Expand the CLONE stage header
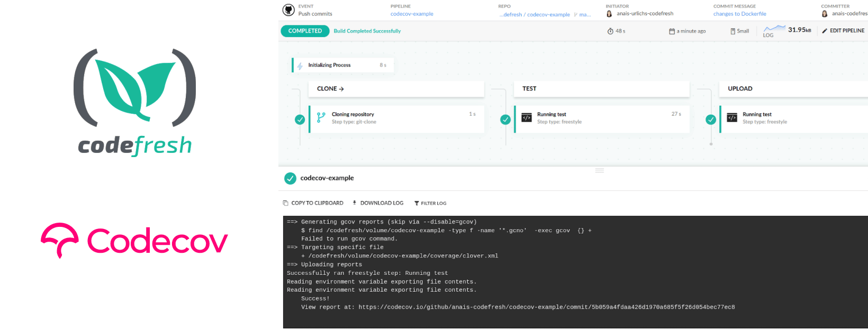 pos(331,89)
